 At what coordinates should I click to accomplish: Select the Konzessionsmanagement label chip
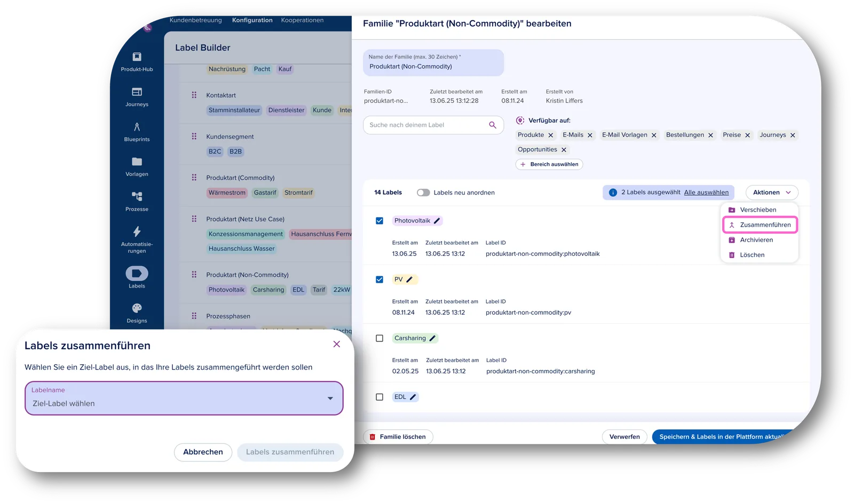(246, 234)
